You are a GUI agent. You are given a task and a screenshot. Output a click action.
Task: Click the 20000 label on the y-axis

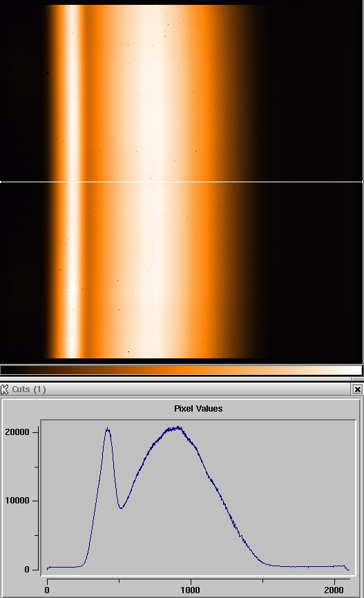(x=17, y=432)
